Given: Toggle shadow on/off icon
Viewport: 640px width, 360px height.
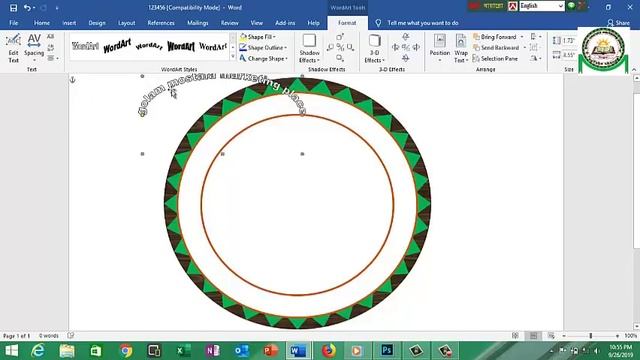Looking at the screenshot, I should pyautogui.click(x=340, y=48).
